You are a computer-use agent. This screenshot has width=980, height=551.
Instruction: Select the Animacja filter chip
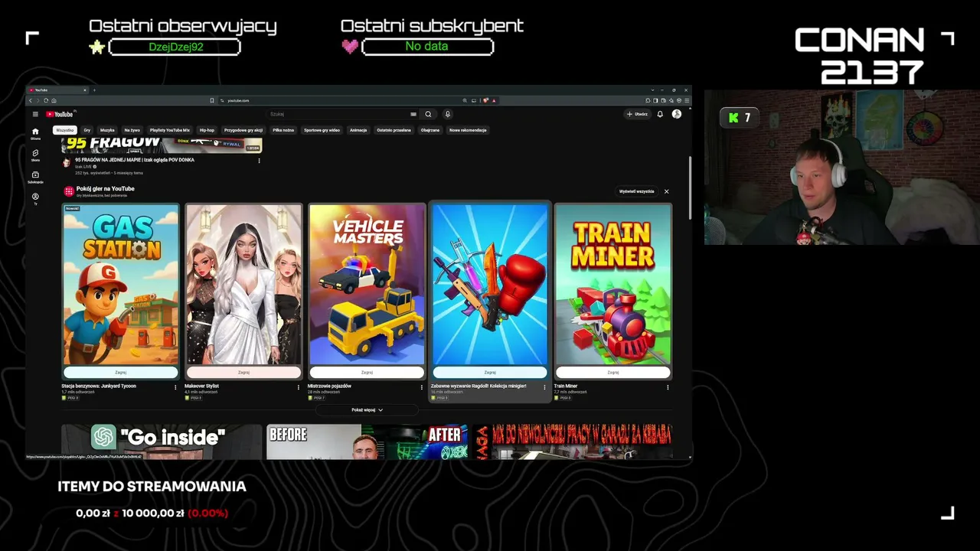358,130
